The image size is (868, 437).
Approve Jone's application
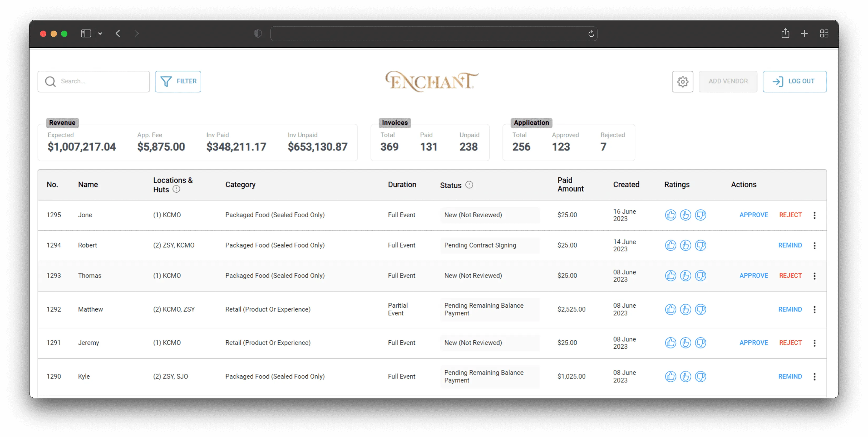753,215
